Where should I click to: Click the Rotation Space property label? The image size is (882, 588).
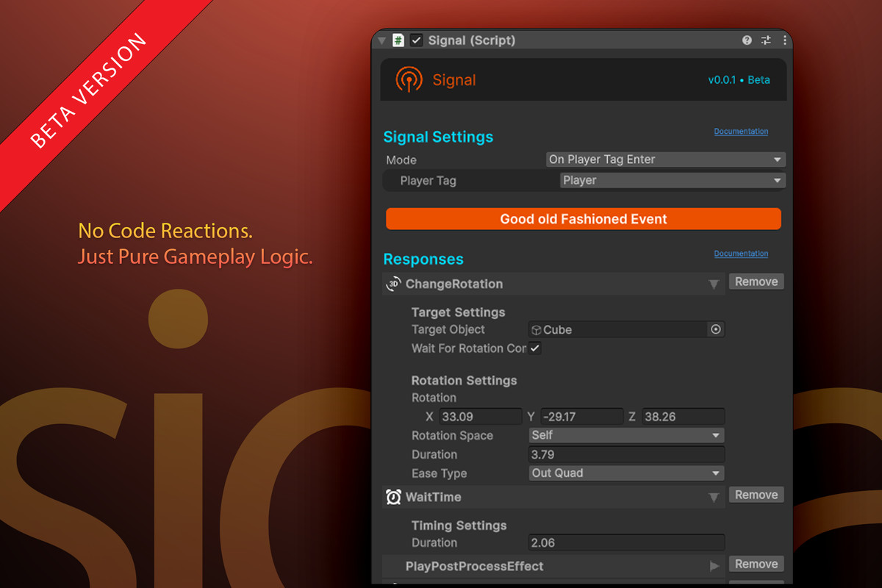click(x=452, y=435)
